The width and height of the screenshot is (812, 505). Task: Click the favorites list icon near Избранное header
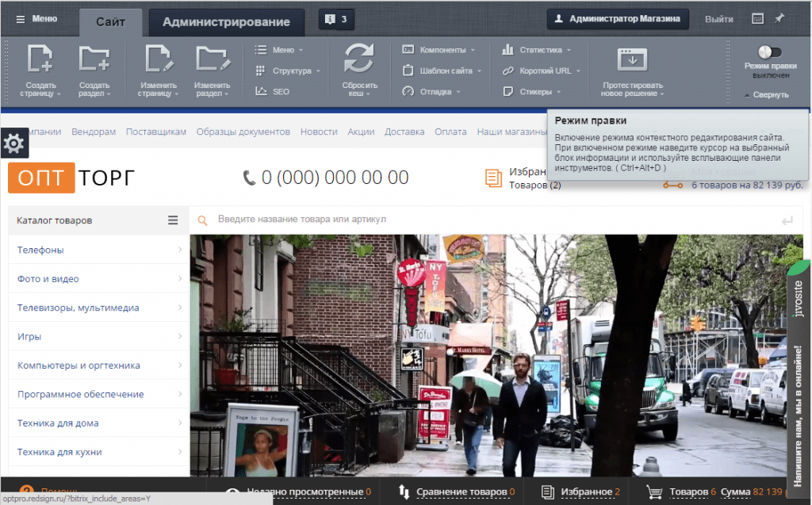(493, 178)
